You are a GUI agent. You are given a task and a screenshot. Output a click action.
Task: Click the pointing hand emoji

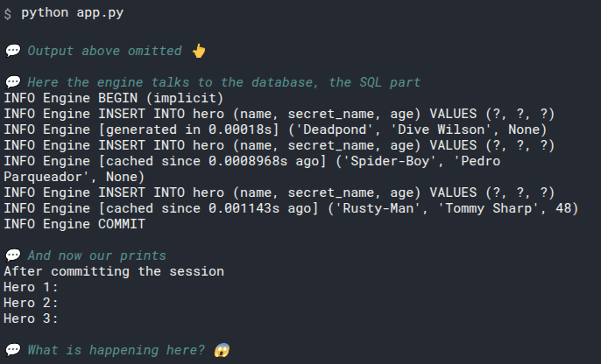198,51
